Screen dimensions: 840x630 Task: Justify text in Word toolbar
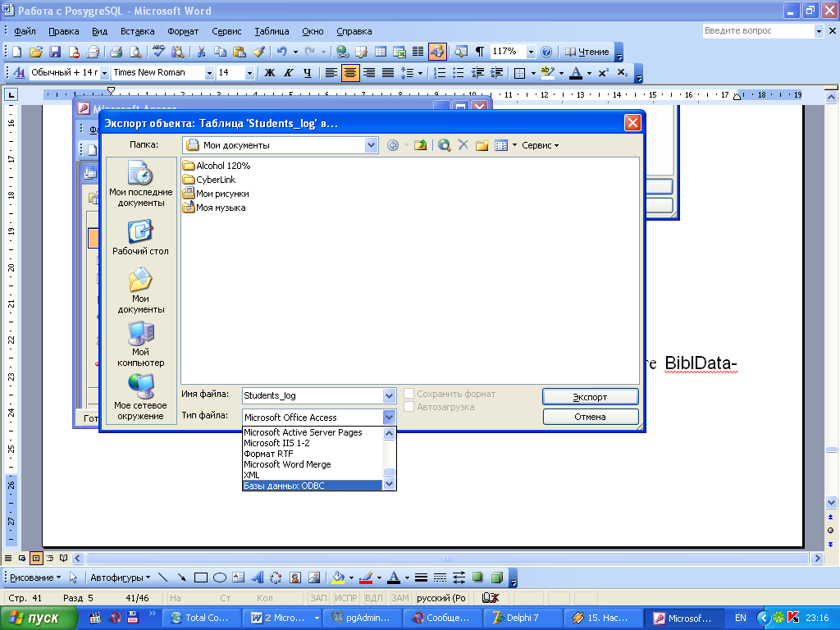click(x=388, y=73)
